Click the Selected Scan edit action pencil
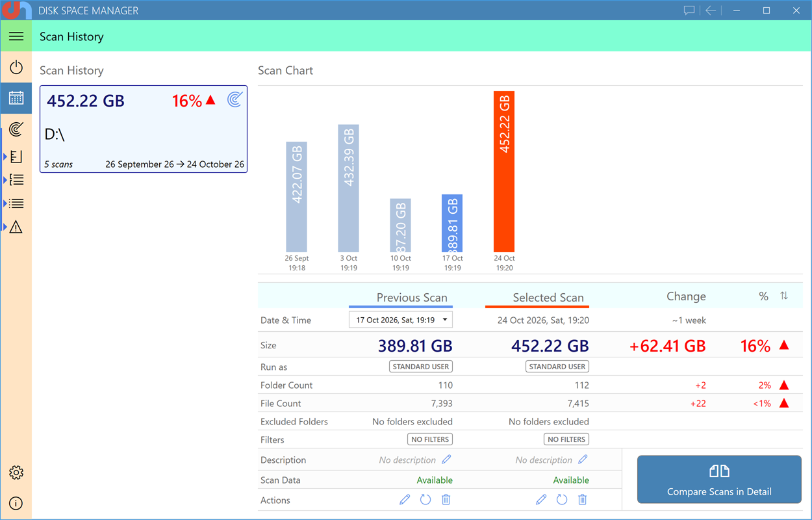This screenshot has width=812, height=520. 541,500
